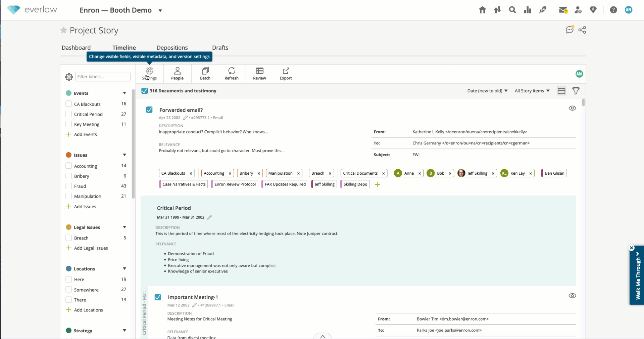The image size is (644, 339).
Task: Add label with green plus after Skilling Depo
Action: [377, 184]
